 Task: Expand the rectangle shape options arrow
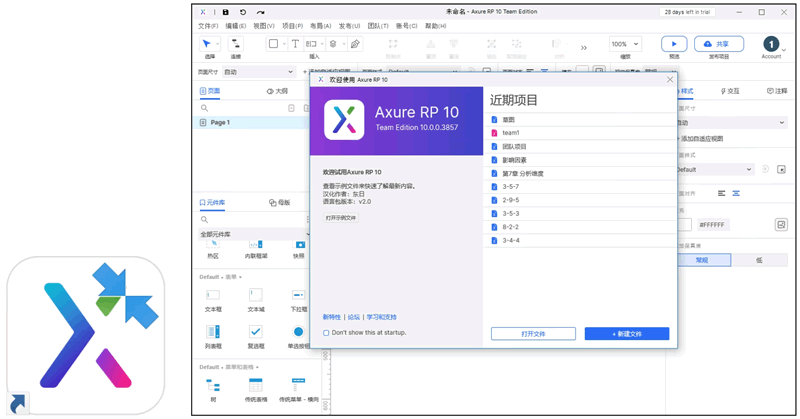284,44
